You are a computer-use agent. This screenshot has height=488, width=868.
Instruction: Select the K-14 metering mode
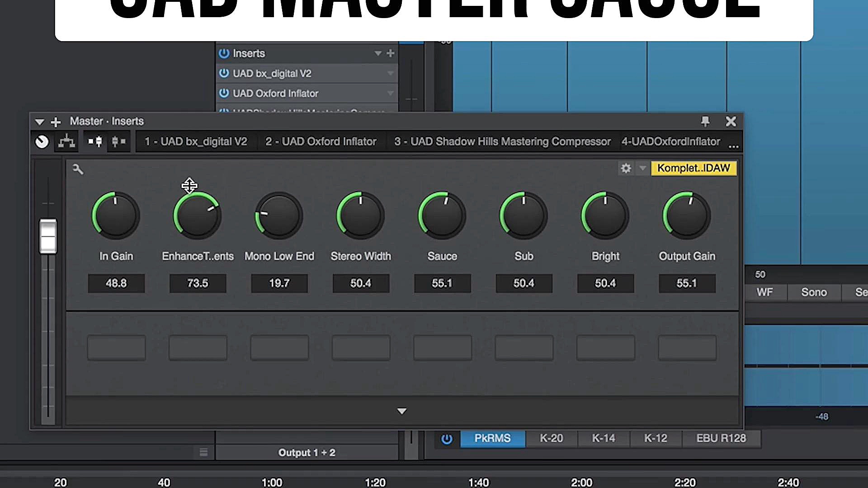tap(603, 438)
